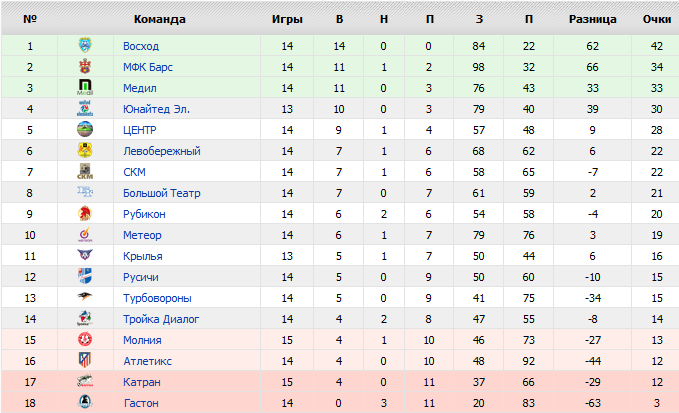Go to the Турбовороны team page
The width and height of the screenshot is (679, 413).
tap(157, 298)
